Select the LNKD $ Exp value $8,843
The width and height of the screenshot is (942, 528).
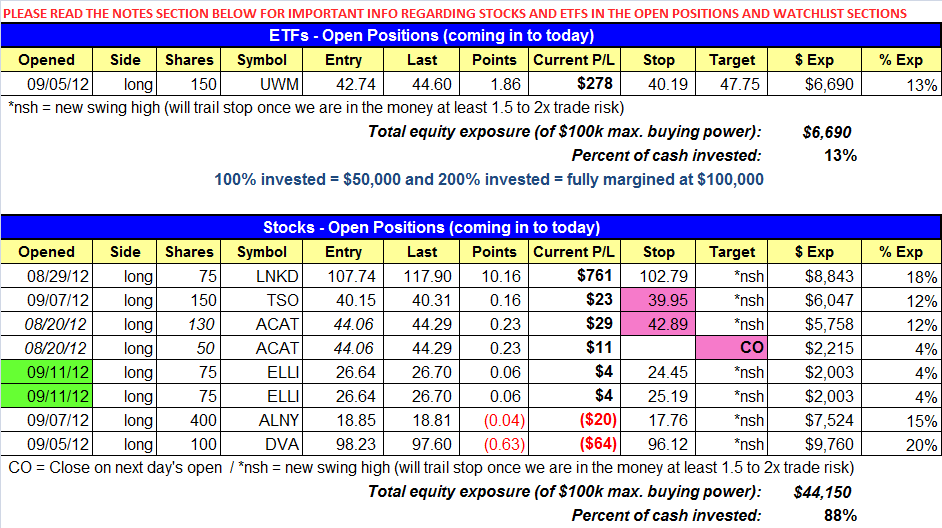click(829, 276)
